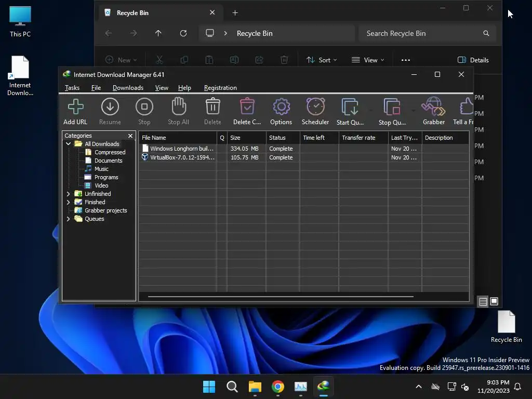Open the Tasks menu

[x=72, y=88]
